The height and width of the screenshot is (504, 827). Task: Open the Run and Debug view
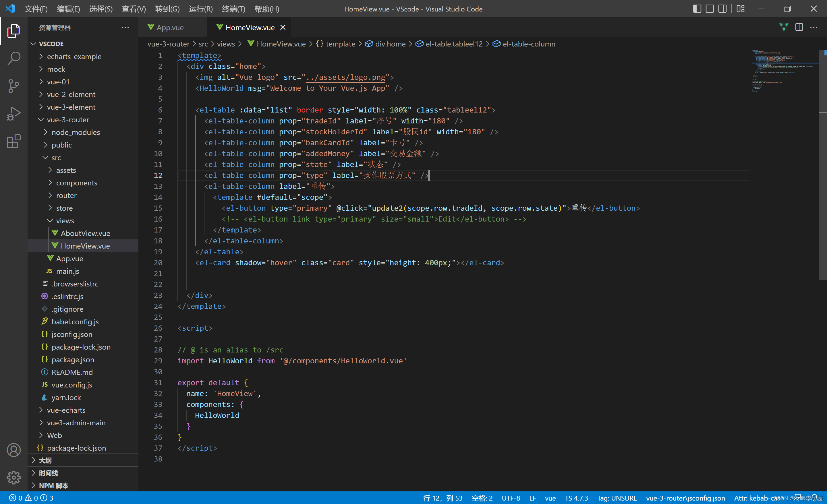(x=13, y=114)
